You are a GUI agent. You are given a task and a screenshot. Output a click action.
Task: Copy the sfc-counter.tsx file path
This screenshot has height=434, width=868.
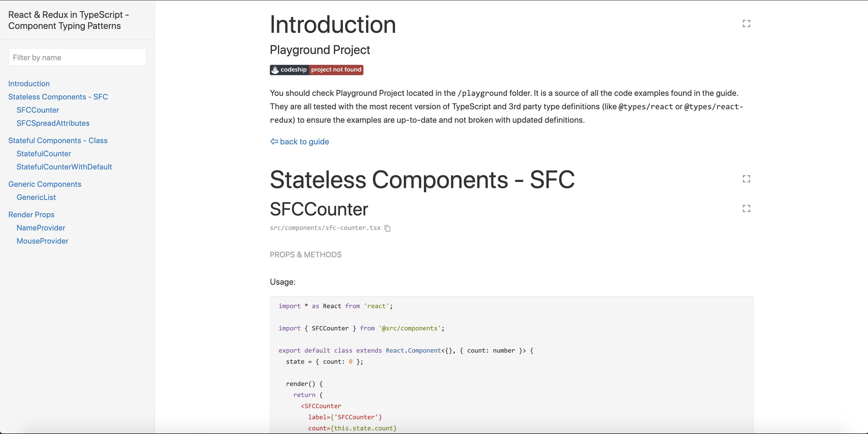pyautogui.click(x=387, y=228)
